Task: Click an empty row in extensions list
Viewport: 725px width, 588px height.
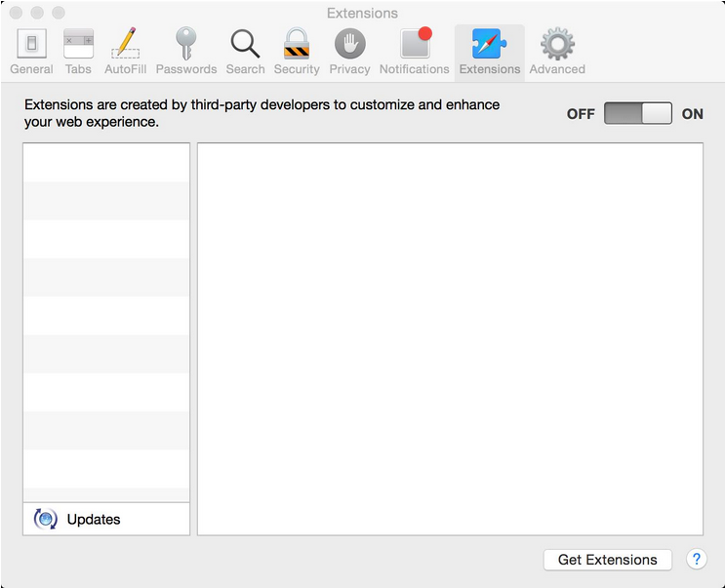Action: coord(106,239)
